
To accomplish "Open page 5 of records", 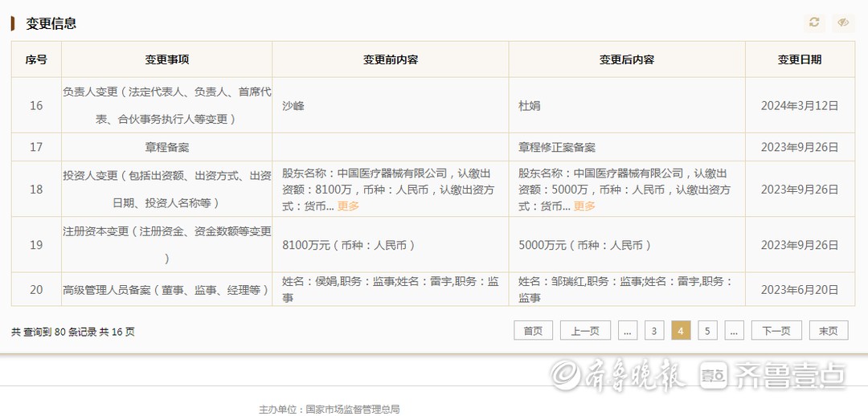I will 707,331.
